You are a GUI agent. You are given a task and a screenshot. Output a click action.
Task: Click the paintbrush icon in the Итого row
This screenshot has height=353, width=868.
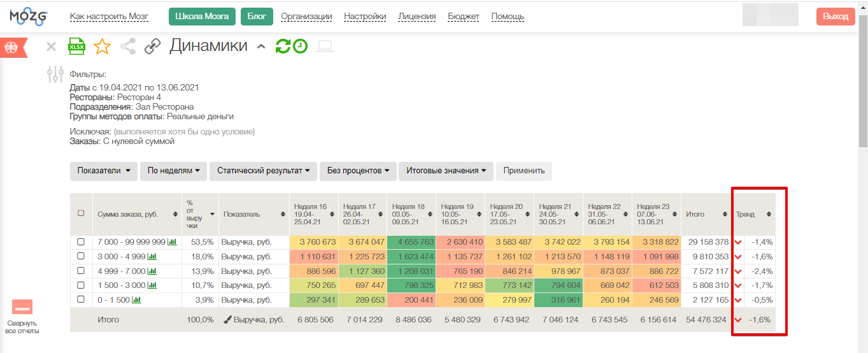(228, 320)
